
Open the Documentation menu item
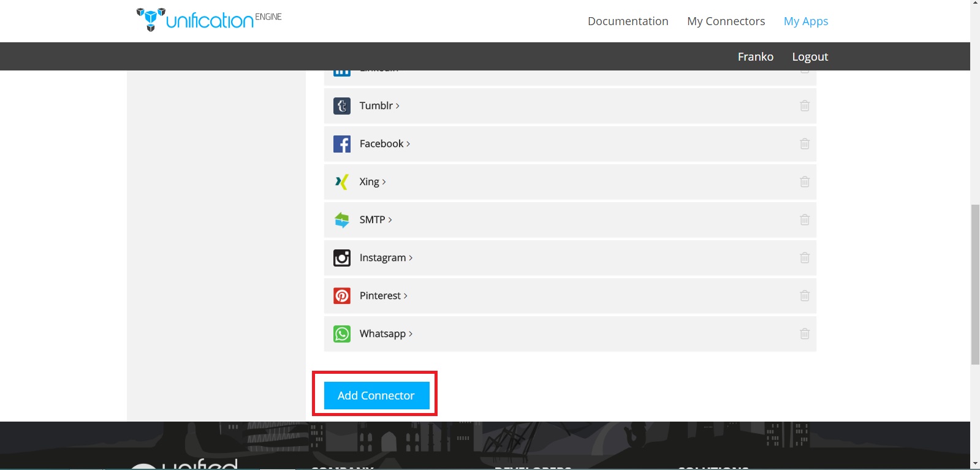[628, 21]
